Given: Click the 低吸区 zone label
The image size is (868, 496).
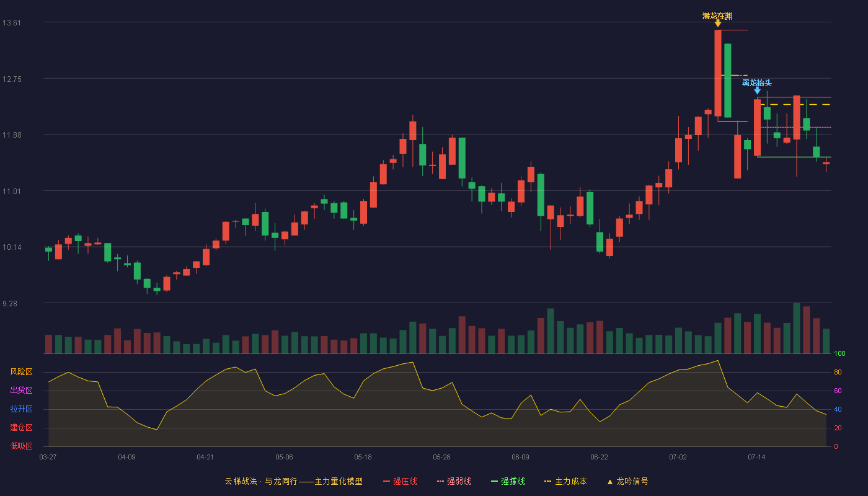Looking at the screenshot, I should (21, 446).
